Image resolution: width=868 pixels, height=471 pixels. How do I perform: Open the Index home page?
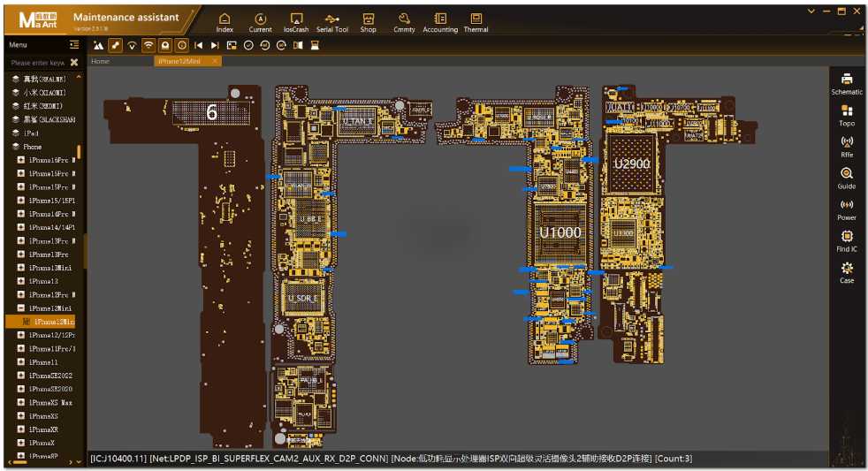tap(225, 23)
